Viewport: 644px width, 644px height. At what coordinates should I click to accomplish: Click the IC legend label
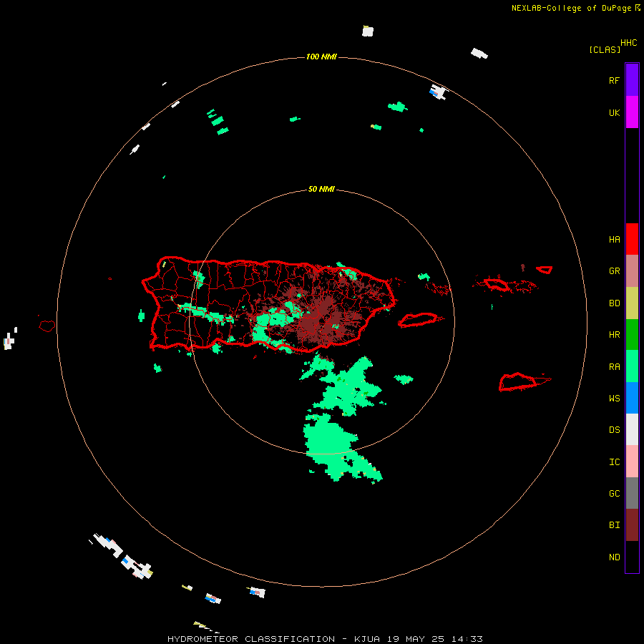[614, 462]
